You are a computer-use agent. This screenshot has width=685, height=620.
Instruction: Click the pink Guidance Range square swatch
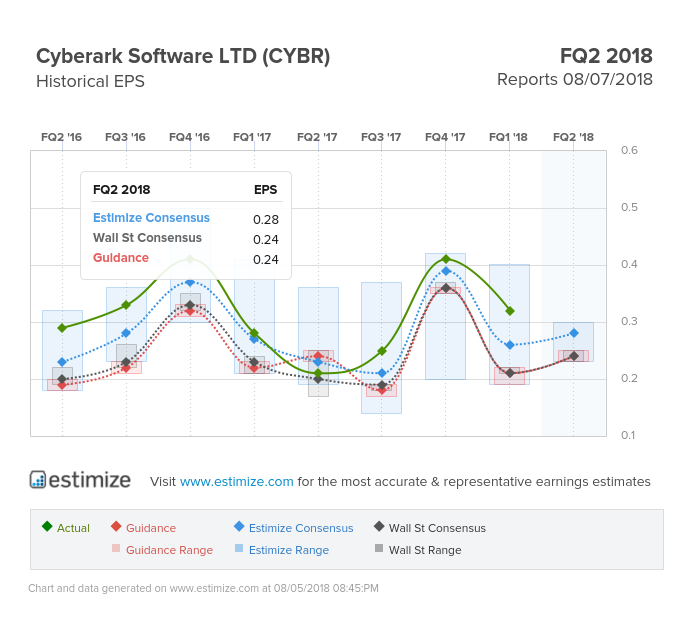[116, 548]
